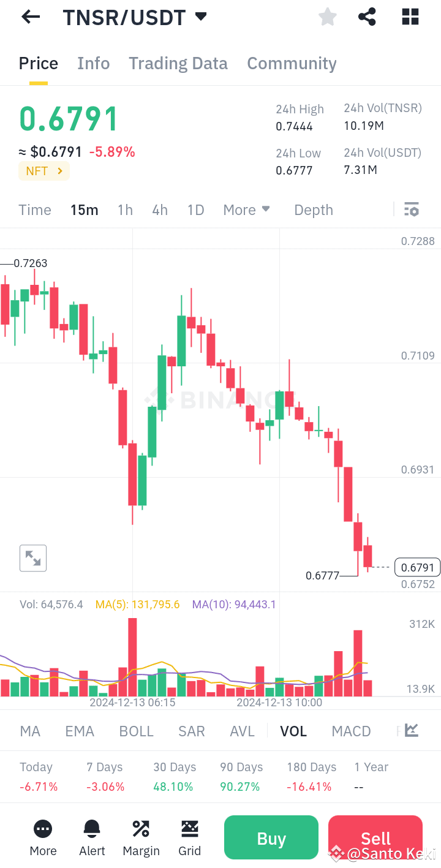Open the TNSR/USDT pair selector dropdown
This screenshot has width=441, height=868.
click(200, 17)
